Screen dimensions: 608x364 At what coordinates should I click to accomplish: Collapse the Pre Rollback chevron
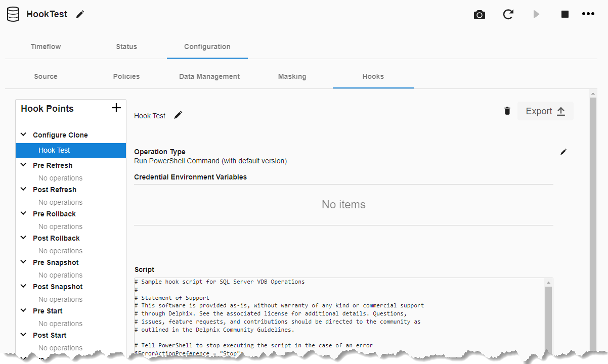23,213
